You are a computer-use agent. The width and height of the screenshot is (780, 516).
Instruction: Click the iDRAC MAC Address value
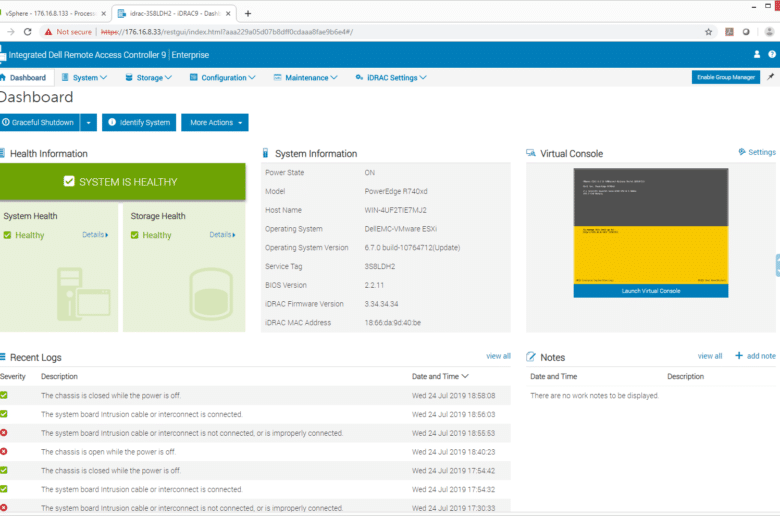(392, 322)
